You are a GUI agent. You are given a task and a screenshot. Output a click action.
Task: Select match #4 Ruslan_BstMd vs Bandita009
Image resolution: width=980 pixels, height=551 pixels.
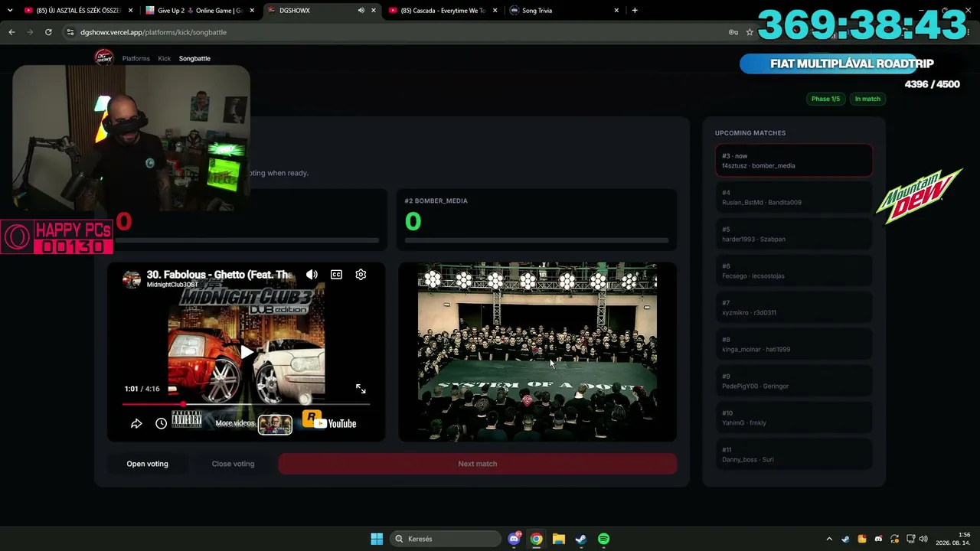point(794,197)
